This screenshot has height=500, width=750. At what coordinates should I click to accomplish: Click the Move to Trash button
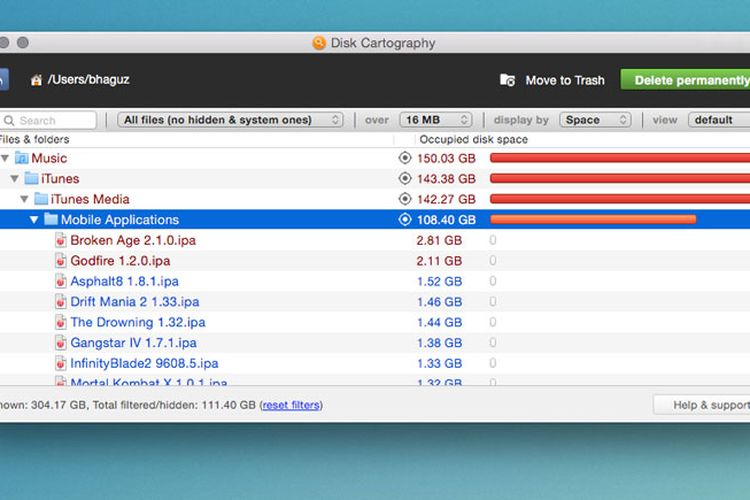click(552, 80)
